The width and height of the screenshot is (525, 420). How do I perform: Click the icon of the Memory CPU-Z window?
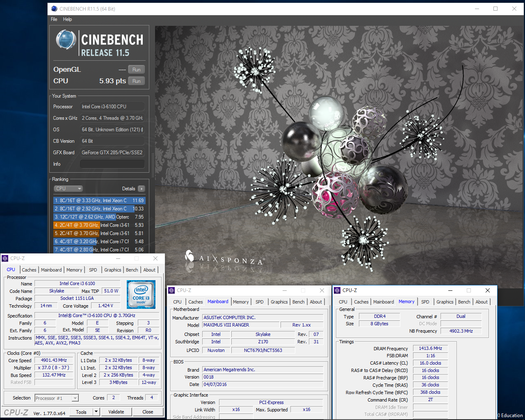click(x=338, y=290)
